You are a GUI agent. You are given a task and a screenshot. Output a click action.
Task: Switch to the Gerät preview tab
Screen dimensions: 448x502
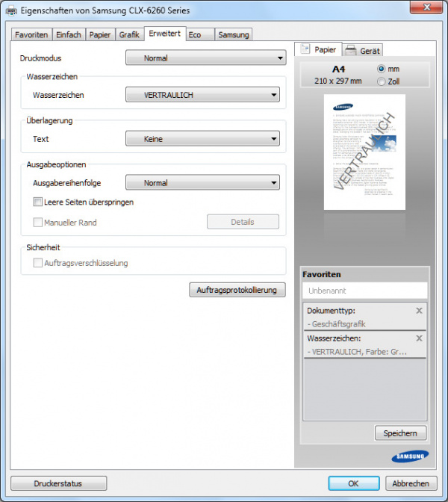[364, 51]
